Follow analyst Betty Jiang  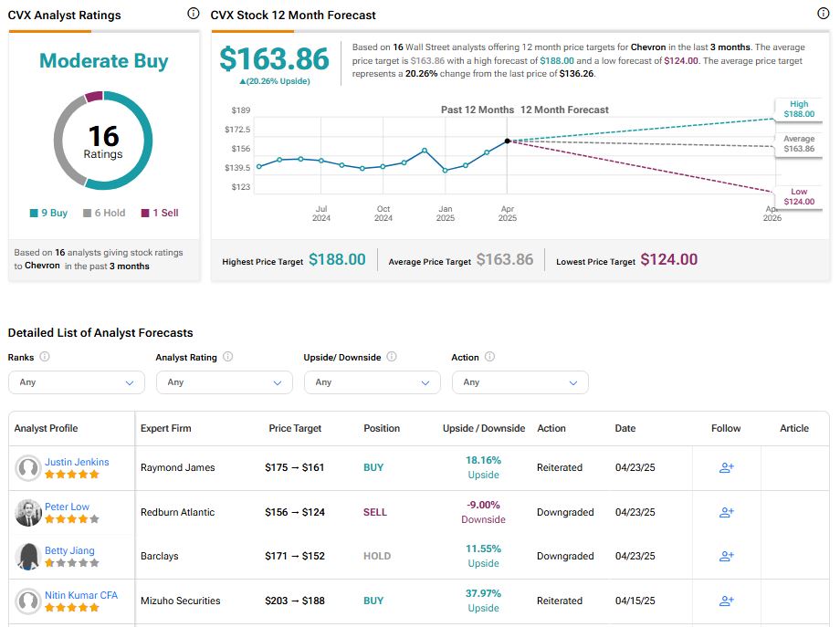(x=727, y=557)
